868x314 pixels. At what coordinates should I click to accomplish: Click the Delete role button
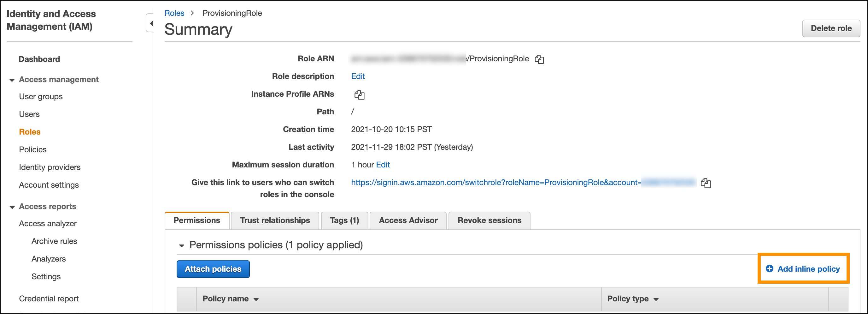pyautogui.click(x=831, y=28)
